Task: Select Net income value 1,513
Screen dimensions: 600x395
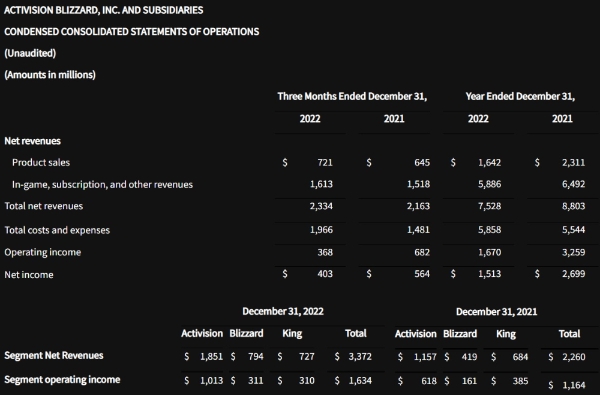Action: tap(489, 274)
